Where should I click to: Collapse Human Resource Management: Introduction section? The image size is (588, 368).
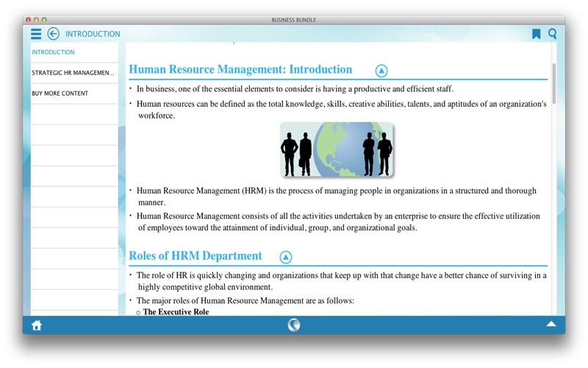(x=381, y=71)
